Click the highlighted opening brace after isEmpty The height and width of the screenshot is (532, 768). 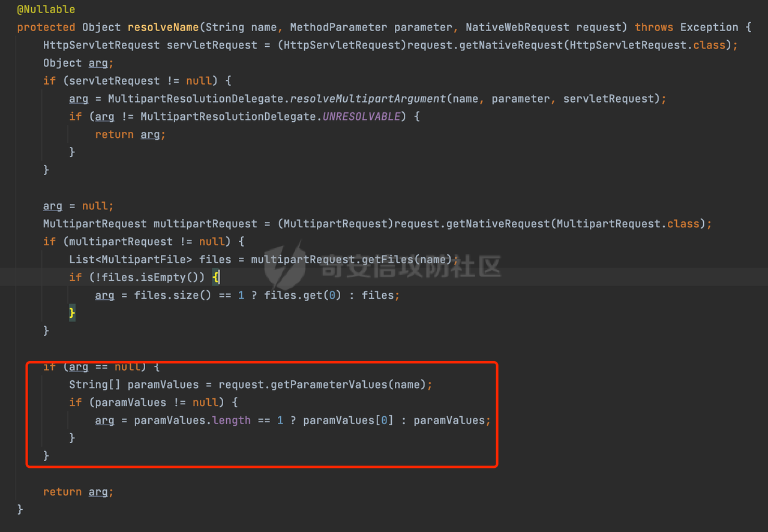[216, 278]
